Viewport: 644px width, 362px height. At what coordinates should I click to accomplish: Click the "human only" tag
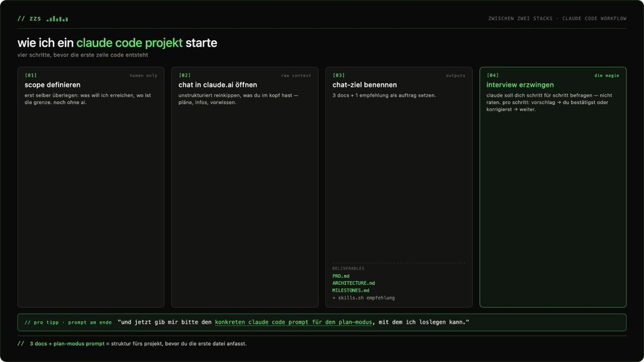143,75
